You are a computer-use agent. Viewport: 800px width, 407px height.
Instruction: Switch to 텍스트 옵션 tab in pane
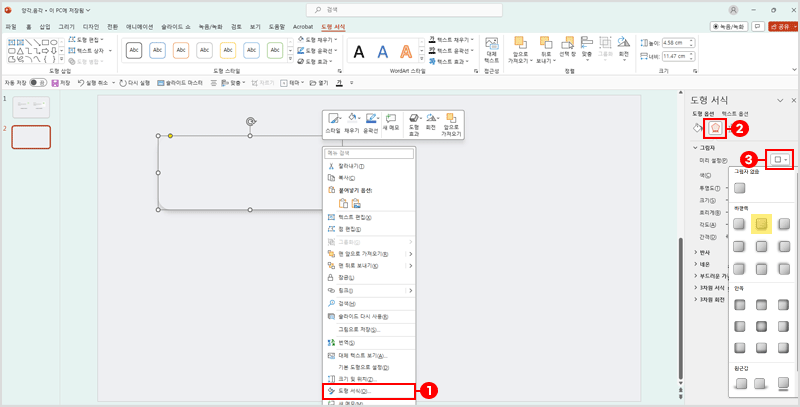click(735, 113)
